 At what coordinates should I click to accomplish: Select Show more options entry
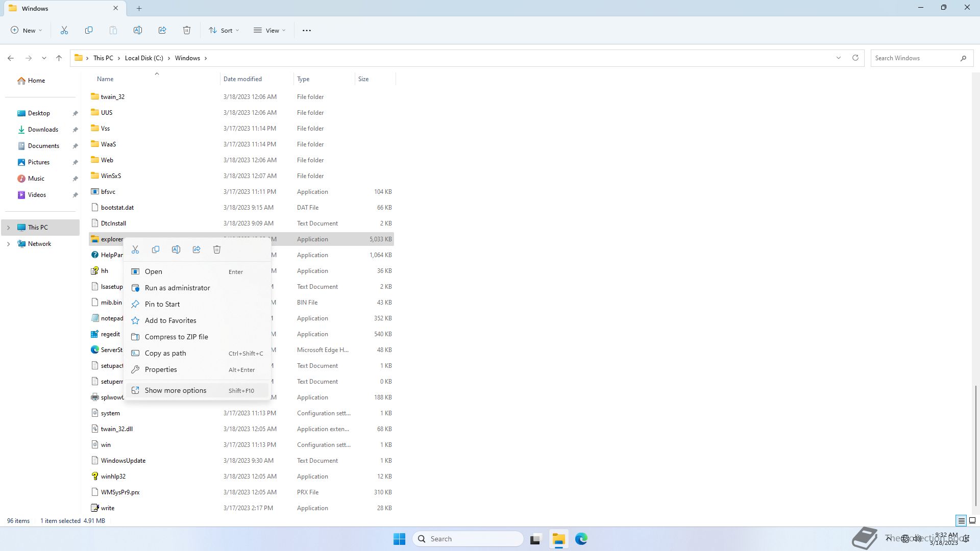tap(176, 390)
